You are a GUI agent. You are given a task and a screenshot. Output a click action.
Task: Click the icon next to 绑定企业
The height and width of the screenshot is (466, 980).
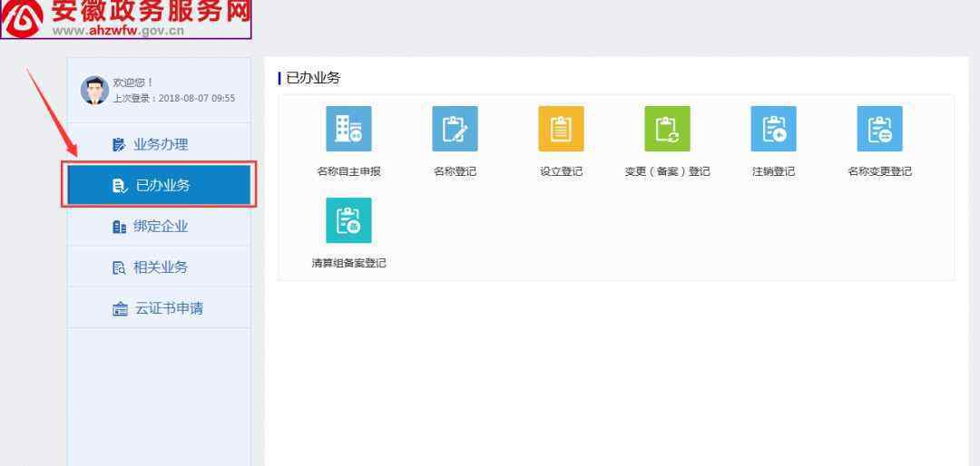click(x=119, y=227)
